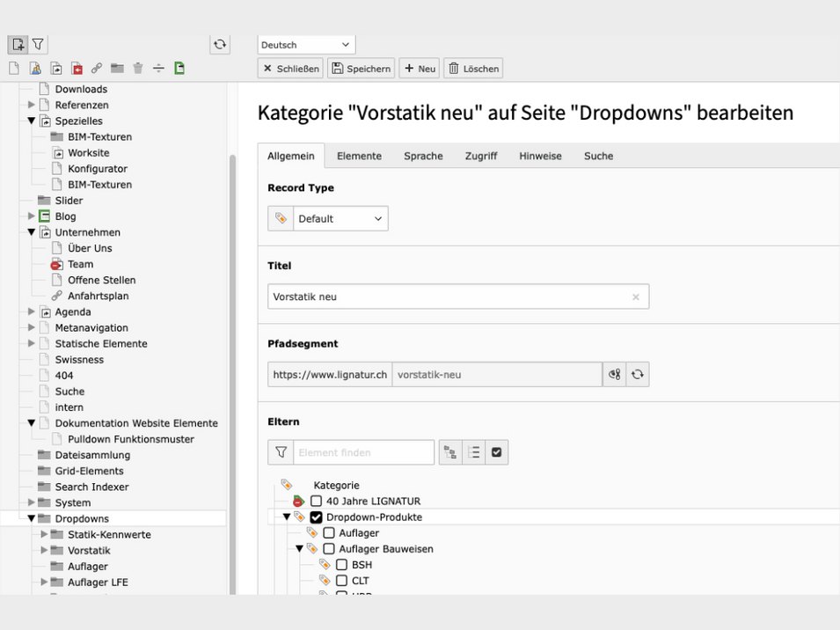
Task: Uncheck the Dropdown-Produkte category checkbox
Action: coord(317,517)
